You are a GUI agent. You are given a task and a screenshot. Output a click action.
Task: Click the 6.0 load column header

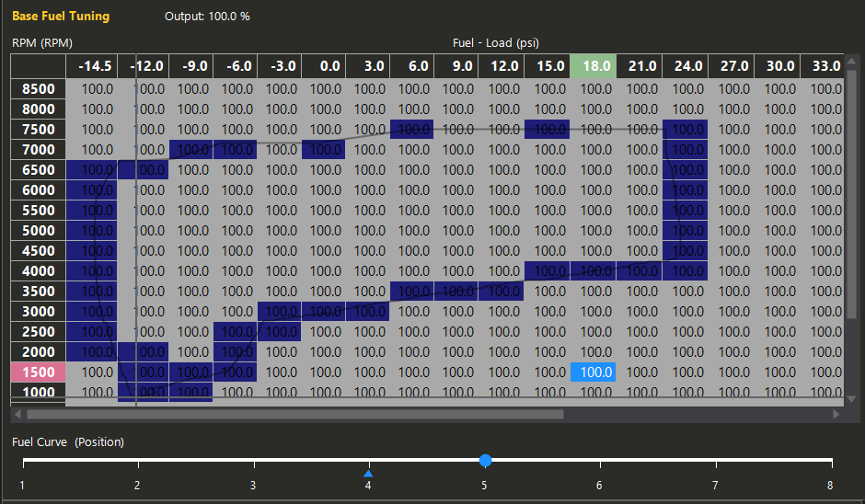[x=411, y=66]
